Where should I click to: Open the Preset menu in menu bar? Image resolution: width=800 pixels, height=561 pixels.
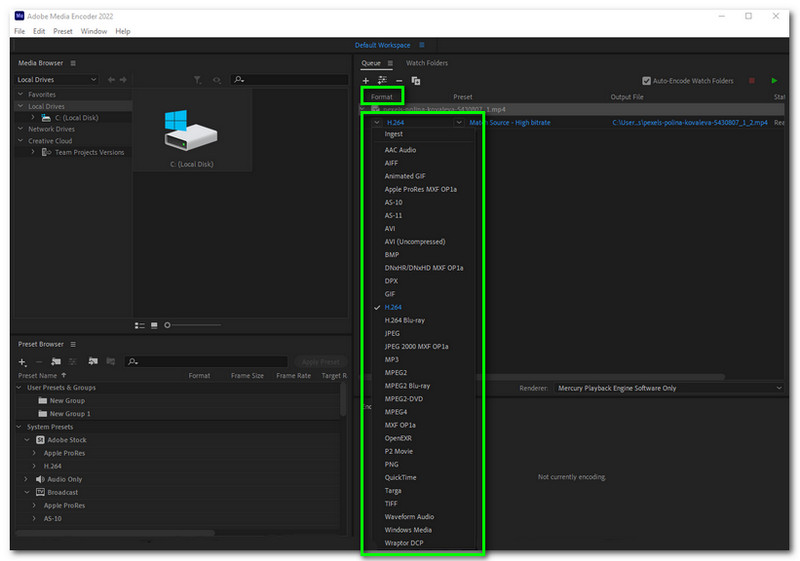coord(62,31)
